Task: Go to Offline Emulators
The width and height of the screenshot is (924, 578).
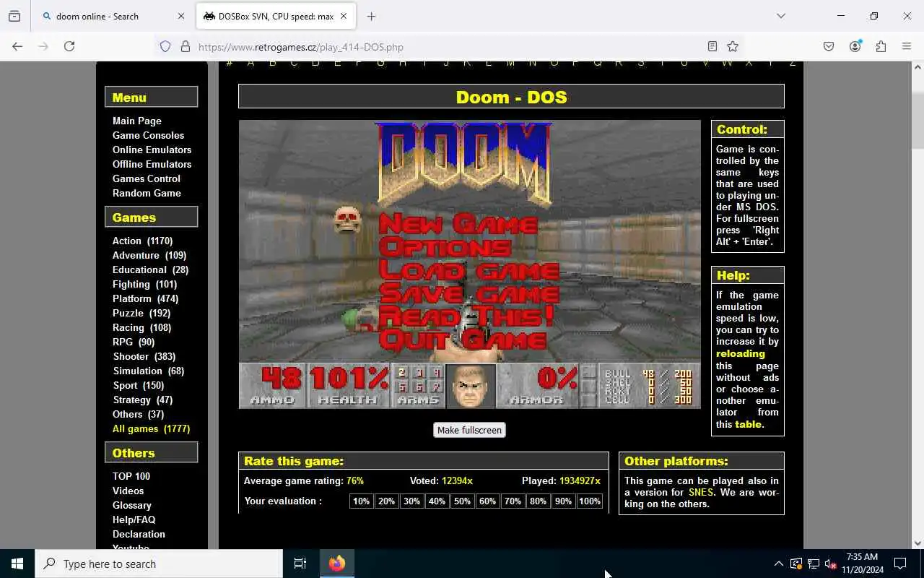Action: (x=152, y=164)
